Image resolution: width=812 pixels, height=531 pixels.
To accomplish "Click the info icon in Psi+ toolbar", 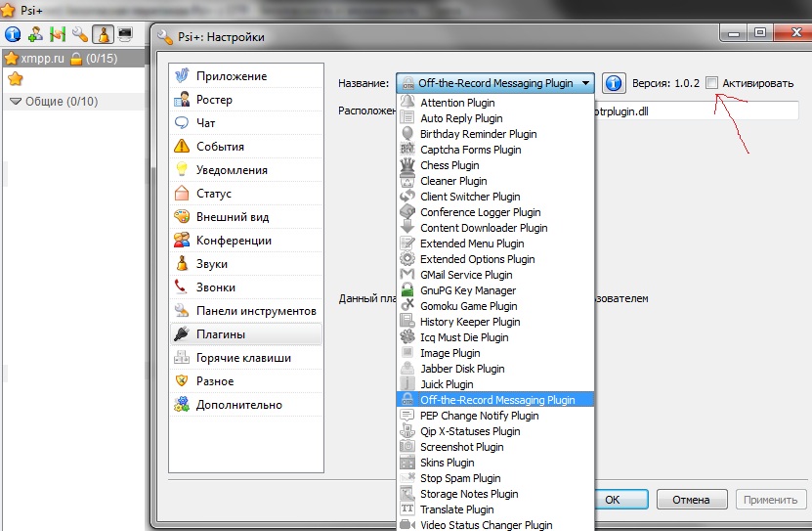I will [13, 34].
